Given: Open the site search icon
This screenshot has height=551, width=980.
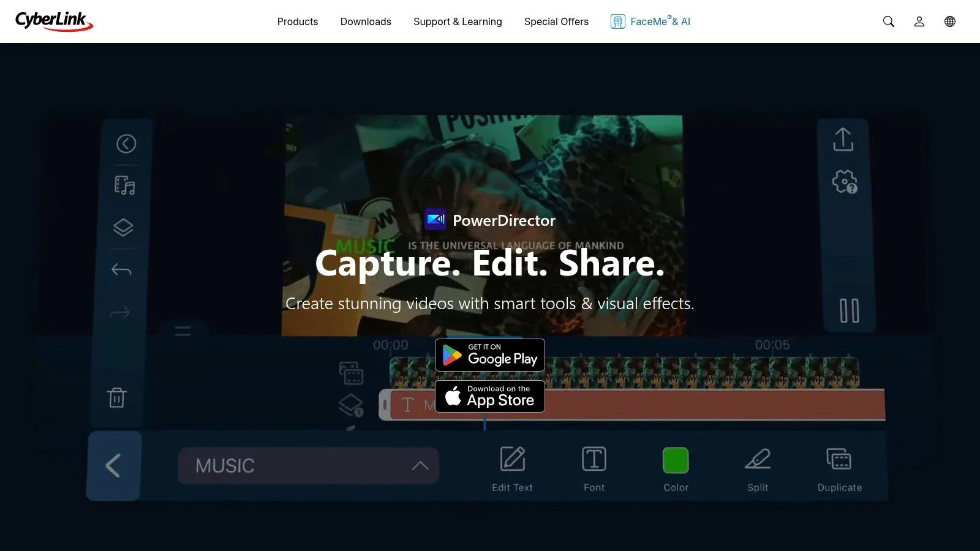Looking at the screenshot, I should tap(889, 21).
